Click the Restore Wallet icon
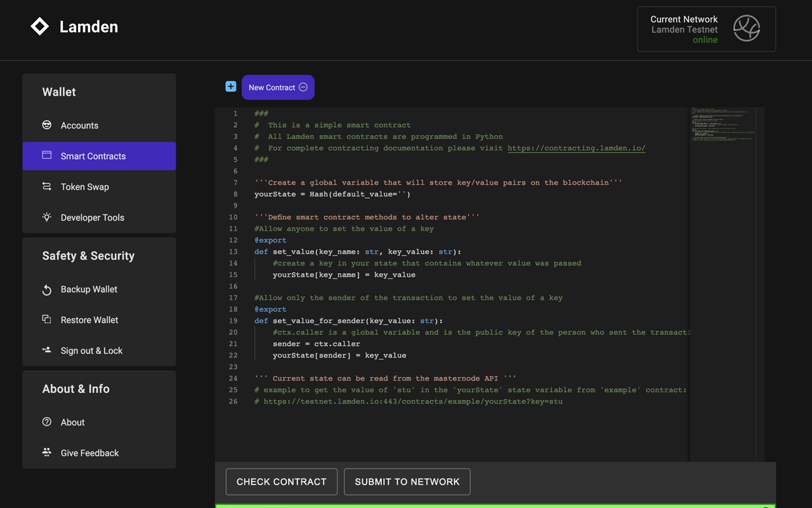The height and width of the screenshot is (508, 812). [46, 319]
